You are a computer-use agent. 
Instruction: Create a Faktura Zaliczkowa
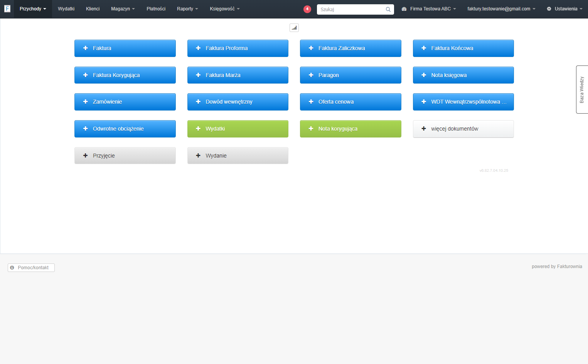pos(350,48)
